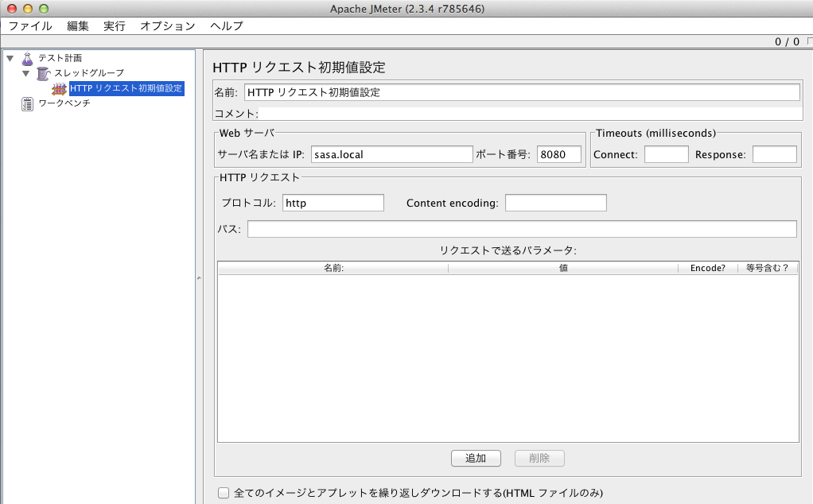Click the 削除 button
813x504 pixels.
click(539, 458)
